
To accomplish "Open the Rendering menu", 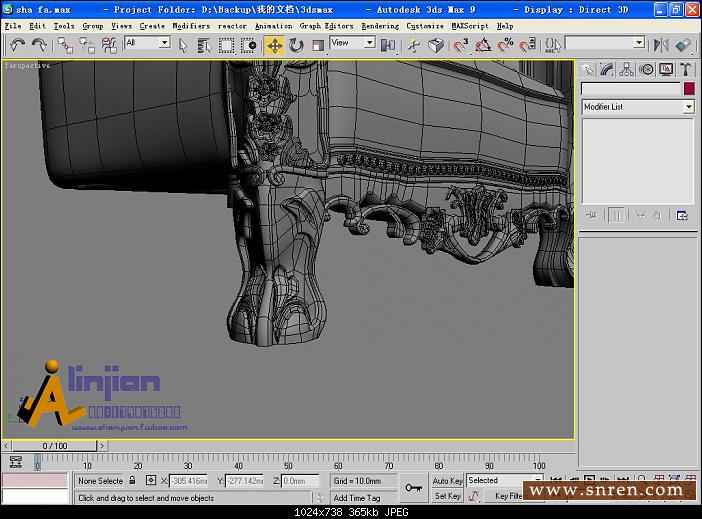I will (380, 26).
